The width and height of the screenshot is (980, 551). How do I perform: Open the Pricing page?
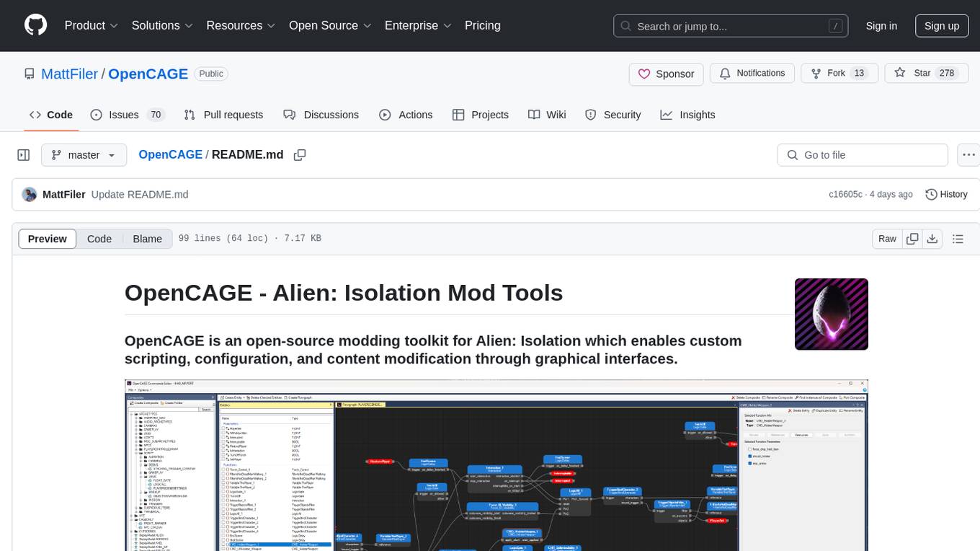483,25
